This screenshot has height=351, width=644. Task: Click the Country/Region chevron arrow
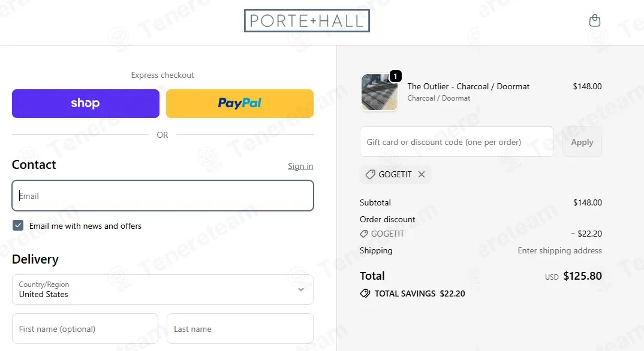point(301,289)
